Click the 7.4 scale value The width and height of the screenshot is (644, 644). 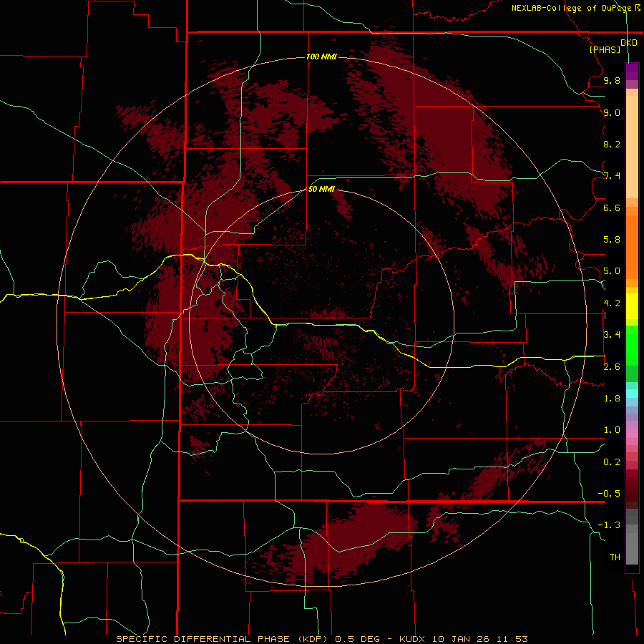coord(612,176)
